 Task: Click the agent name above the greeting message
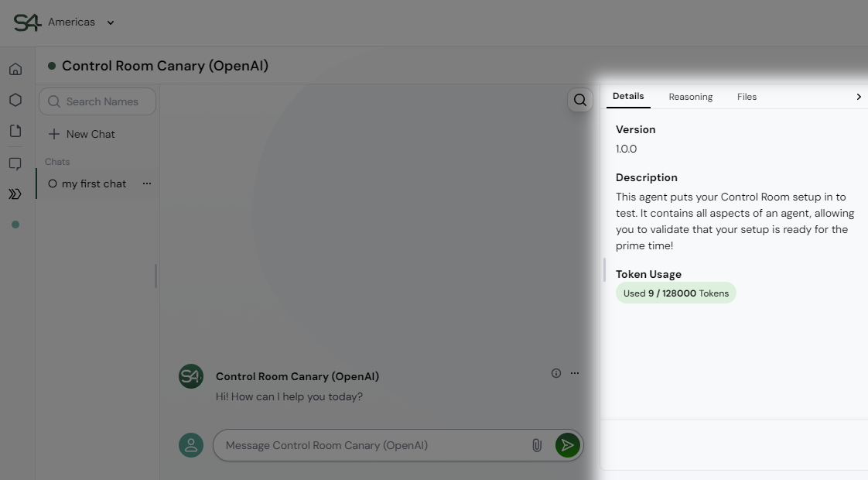297,376
